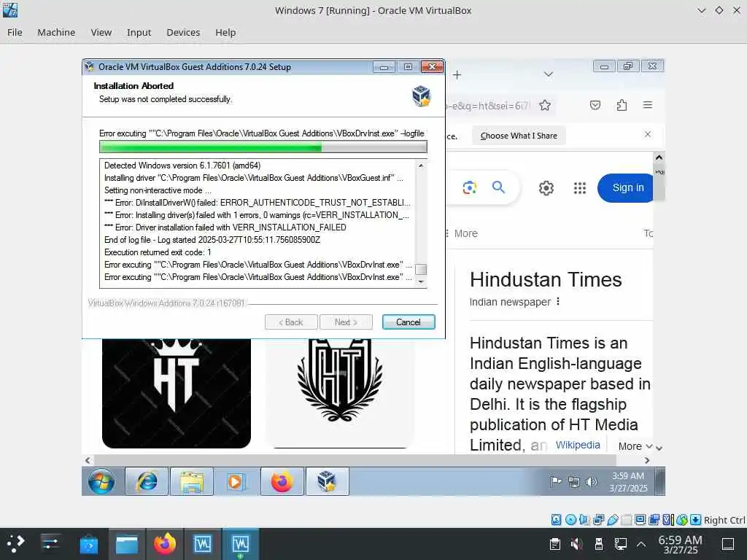Click Sign in on the Google page
The width and height of the screenshot is (747, 560).
[x=627, y=187]
